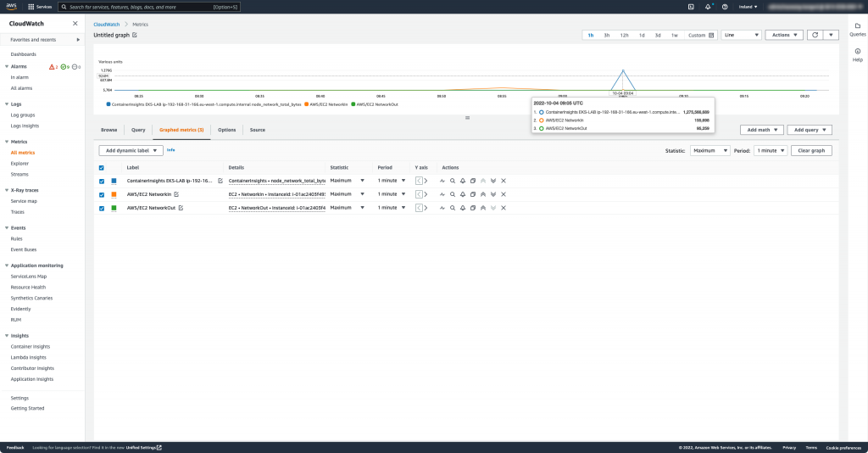Open the global Period 1 minute dropdown

point(771,151)
